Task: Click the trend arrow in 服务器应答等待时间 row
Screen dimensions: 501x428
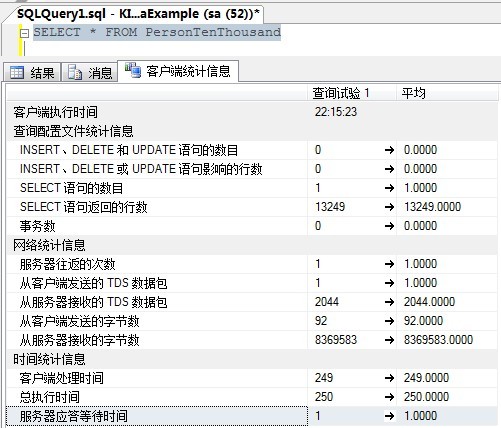Action: click(x=389, y=416)
